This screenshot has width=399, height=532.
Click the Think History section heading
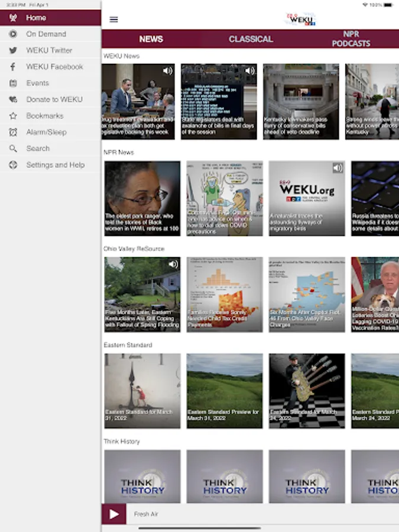(x=121, y=442)
